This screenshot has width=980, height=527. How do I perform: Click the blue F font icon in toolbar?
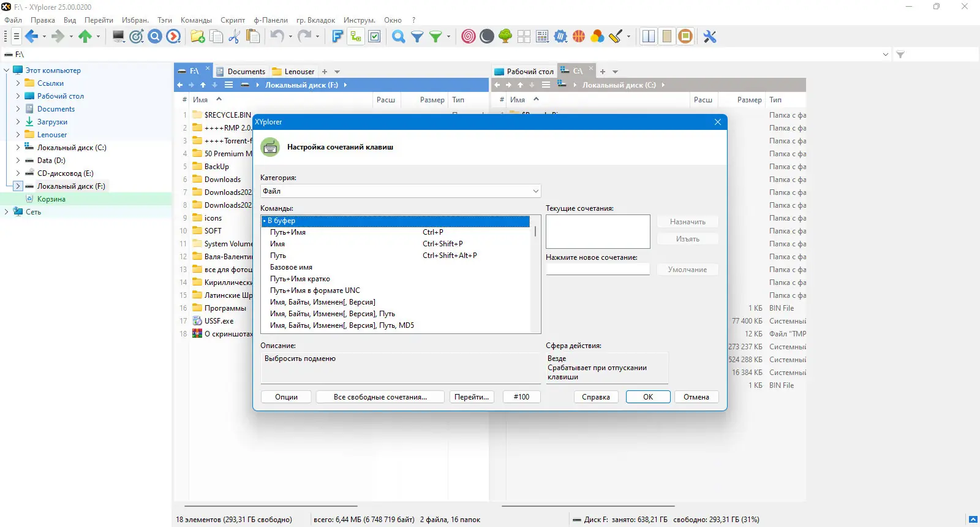click(337, 37)
